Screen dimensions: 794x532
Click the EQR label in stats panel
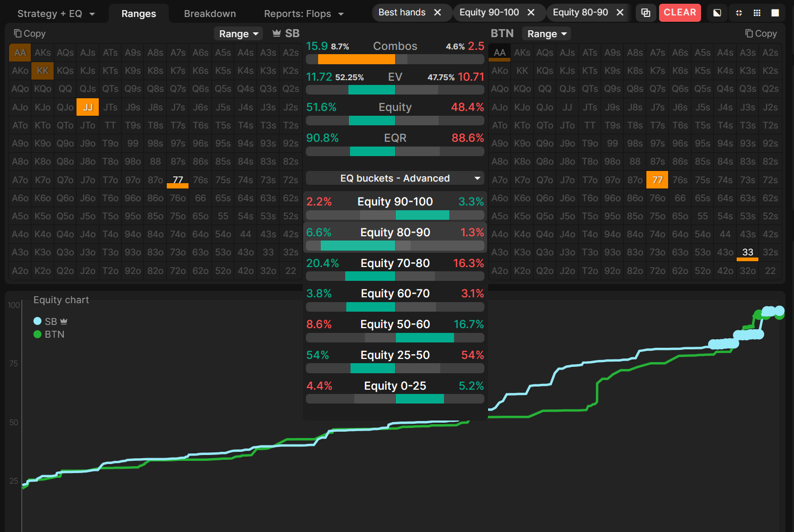395,138
